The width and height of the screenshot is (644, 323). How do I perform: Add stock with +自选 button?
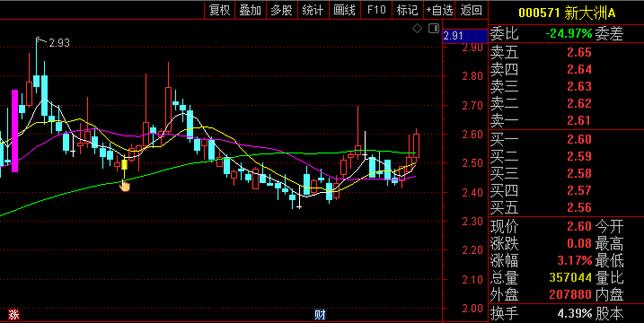click(439, 10)
